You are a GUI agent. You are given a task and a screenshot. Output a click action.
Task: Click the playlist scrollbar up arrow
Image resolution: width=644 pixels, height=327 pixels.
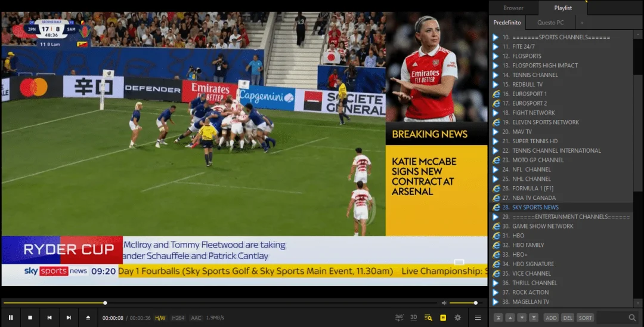pos(638,36)
